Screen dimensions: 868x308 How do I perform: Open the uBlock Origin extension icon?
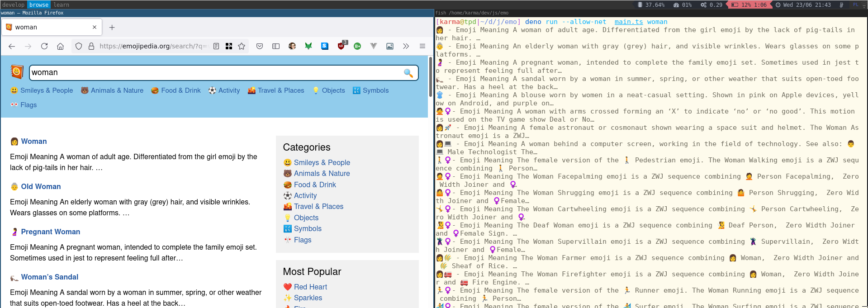pos(341,46)
